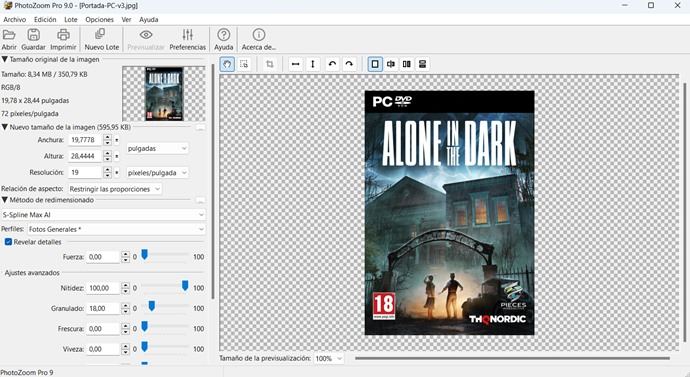The height and width of the screenshot is (377, 690).
Task: Open the Archivo menu
Action: pos(15,19)
